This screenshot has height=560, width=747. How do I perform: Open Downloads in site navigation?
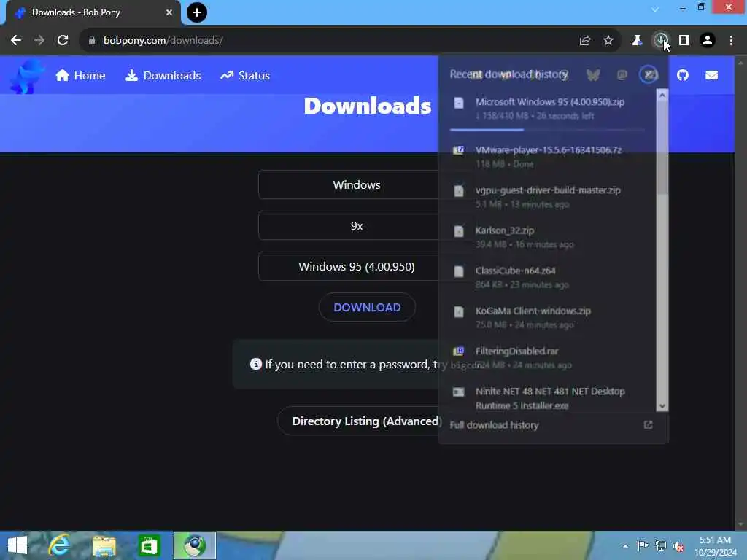163,76
